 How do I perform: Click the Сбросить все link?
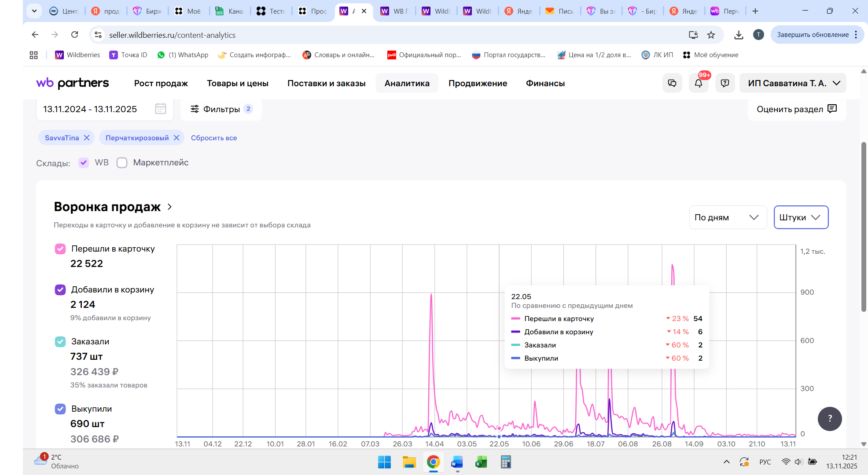(214, 138)
